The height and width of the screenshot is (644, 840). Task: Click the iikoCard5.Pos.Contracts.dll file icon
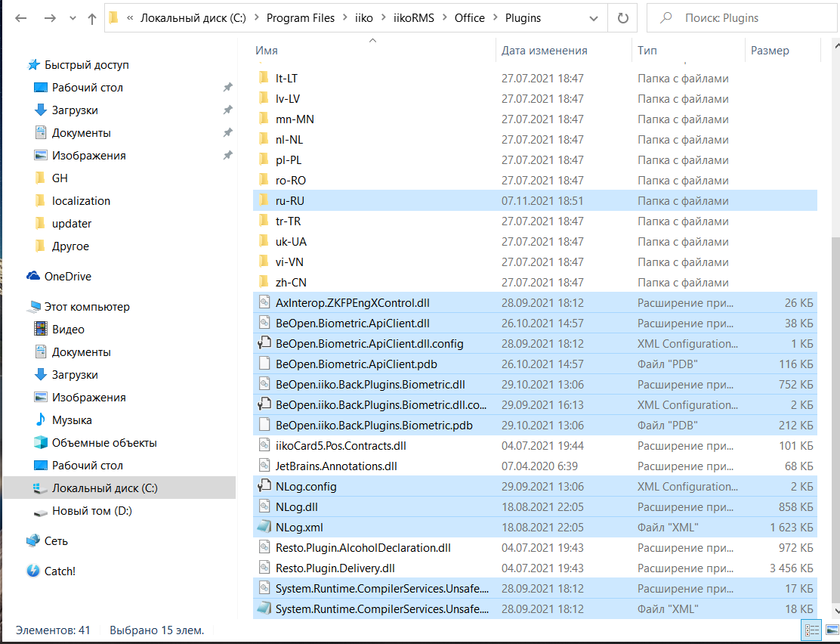[264, 446]
